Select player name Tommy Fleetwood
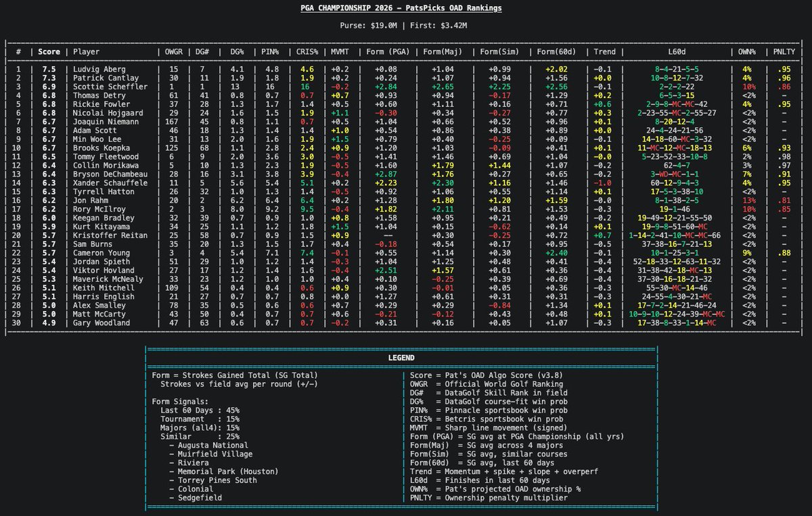812x516 pixels. [x=107, y=157]
